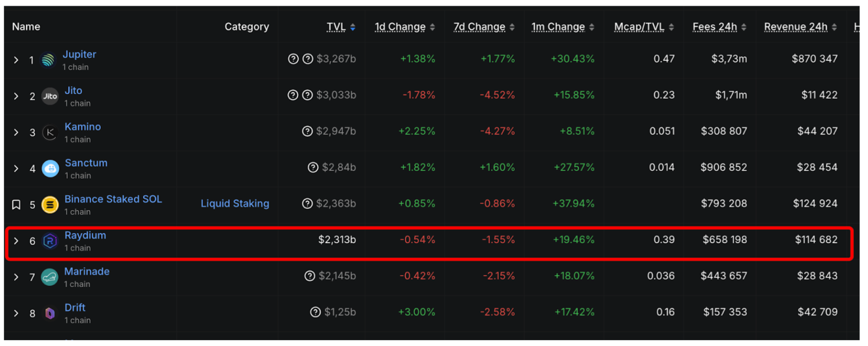868x346 pixels.
Task: Click the help icon beside Kamino's TVL
Action: coord(307,131)
